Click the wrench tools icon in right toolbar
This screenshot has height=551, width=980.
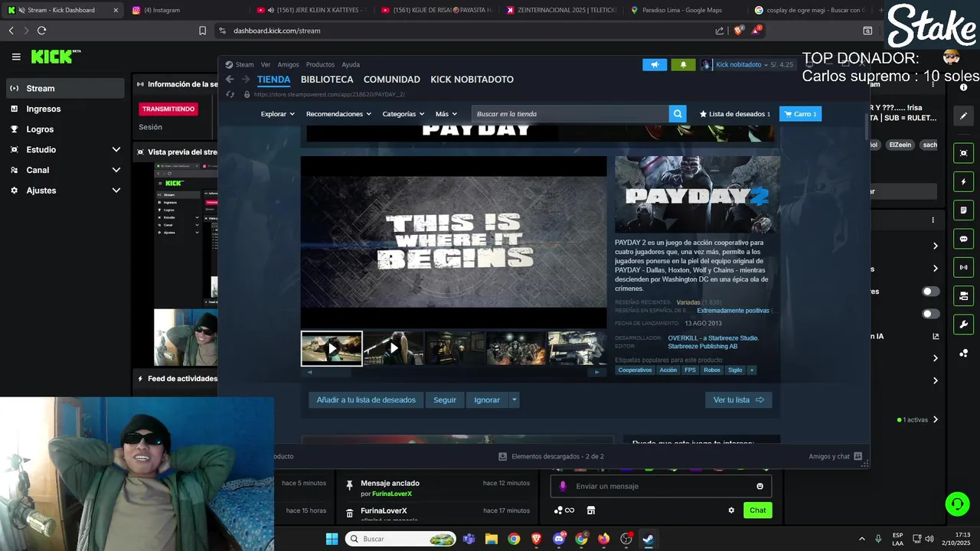[x=964, y=324]
